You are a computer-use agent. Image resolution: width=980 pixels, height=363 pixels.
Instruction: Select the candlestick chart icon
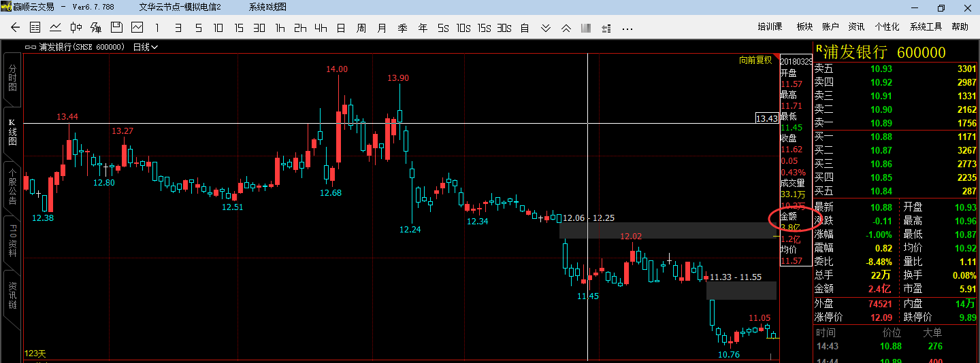(x=76, y=28)
